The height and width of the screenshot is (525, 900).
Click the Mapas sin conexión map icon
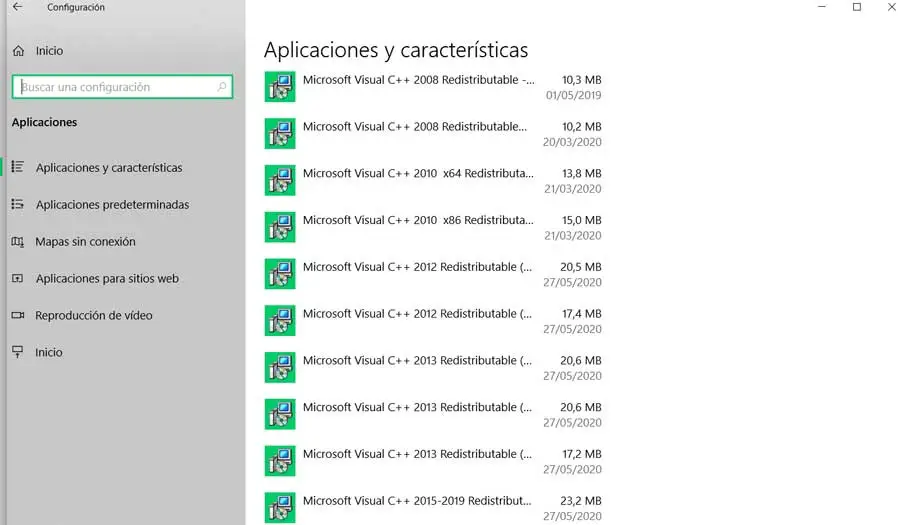[x=18, y=242]
